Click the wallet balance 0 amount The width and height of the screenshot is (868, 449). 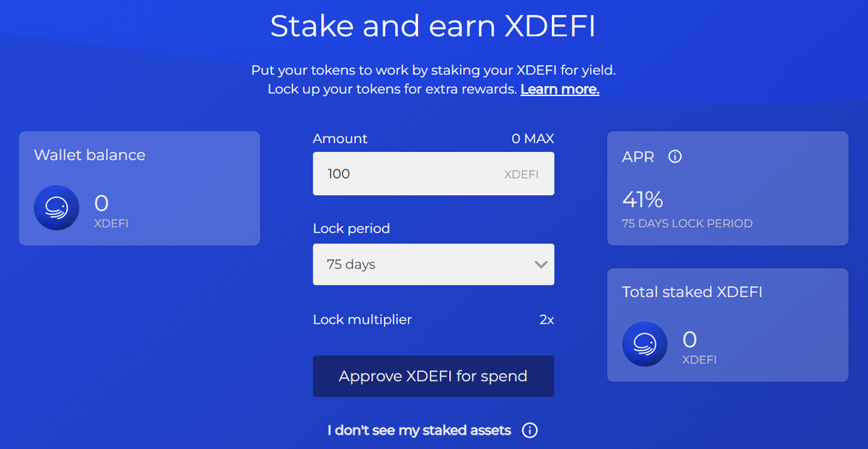pyautogui.click(x=101, y=203)
